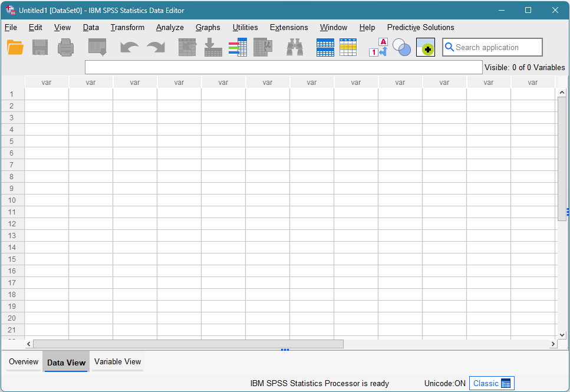This screenshot has height=392, width=570.
Task: Close the SPSS Data Editor window
Action: 555,10
